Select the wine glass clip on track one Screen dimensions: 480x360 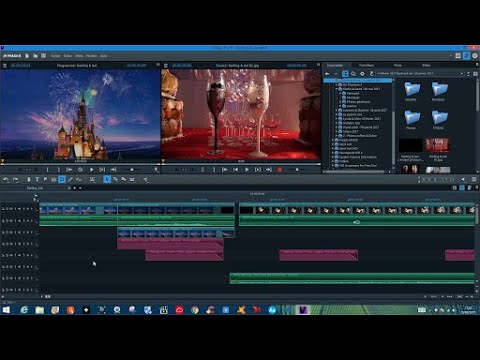coord(357,209)
